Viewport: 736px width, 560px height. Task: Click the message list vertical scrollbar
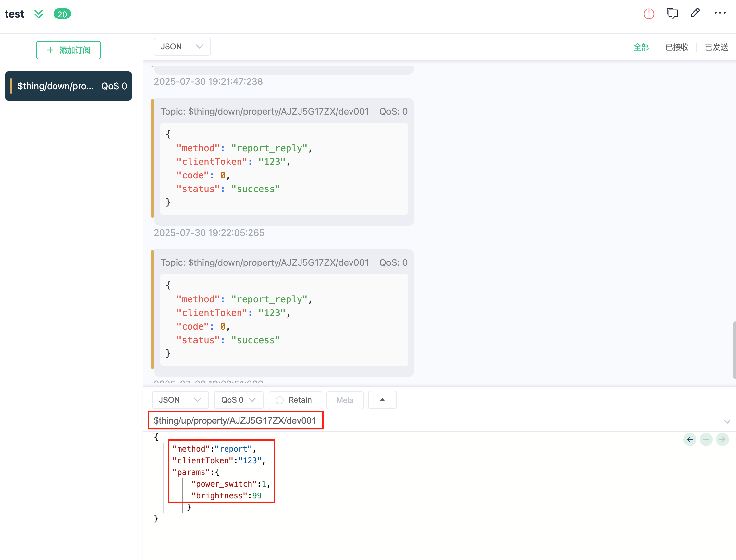click(x=734, y=350)
